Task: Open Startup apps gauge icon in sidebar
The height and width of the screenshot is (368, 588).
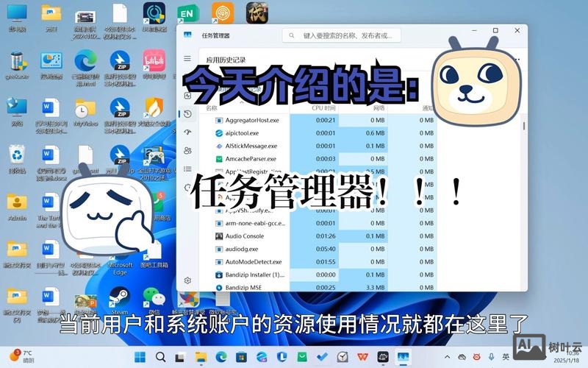Action: [188, 132]
